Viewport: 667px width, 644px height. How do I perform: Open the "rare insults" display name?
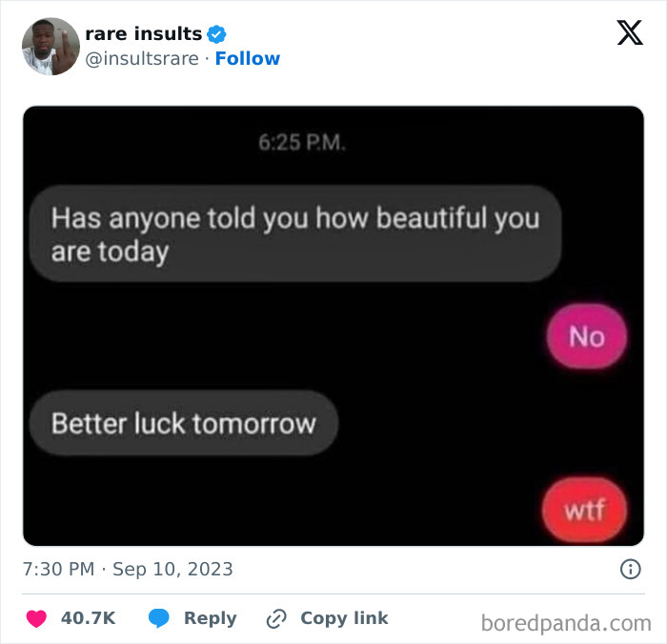coord(143,34)
